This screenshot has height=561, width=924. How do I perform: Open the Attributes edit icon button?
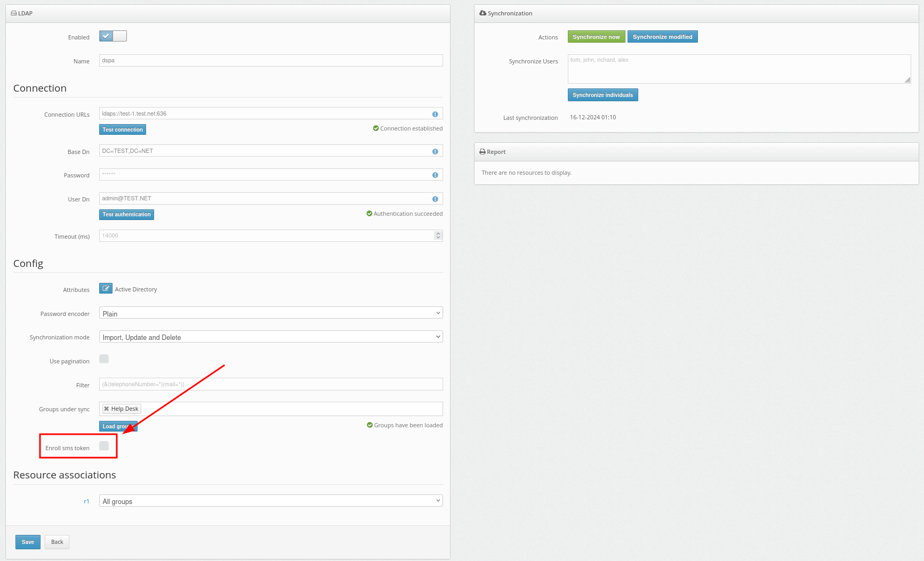pyautogui.click(x=106, y=288)
